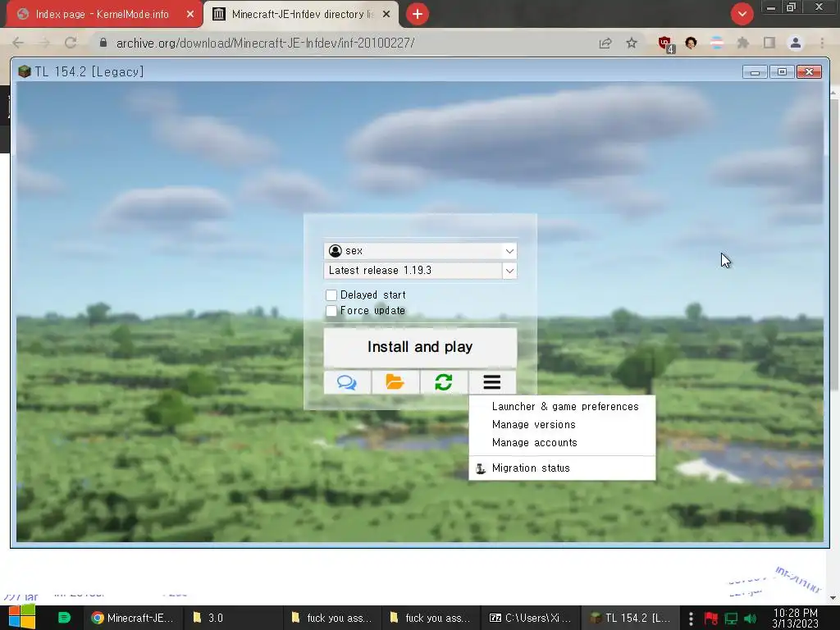
Task: Click the Migration status icon
Action: [481, 468]
